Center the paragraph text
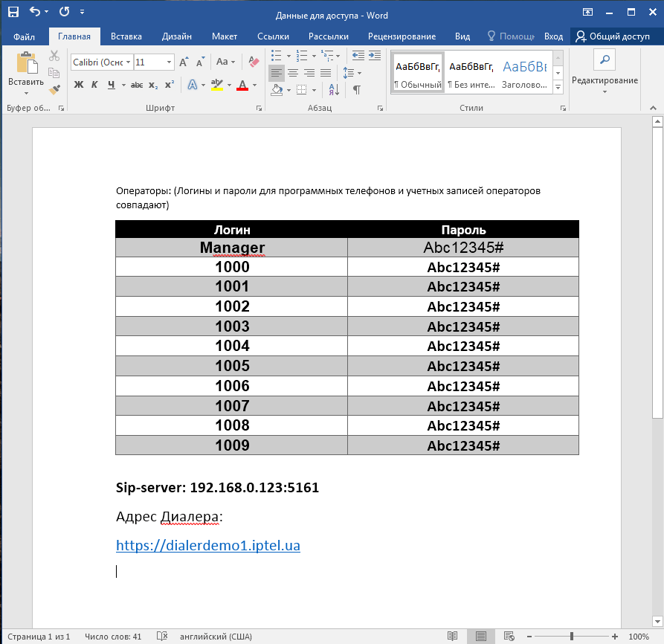This screenshot has height=644, width=664. click(x=293, y=73)
